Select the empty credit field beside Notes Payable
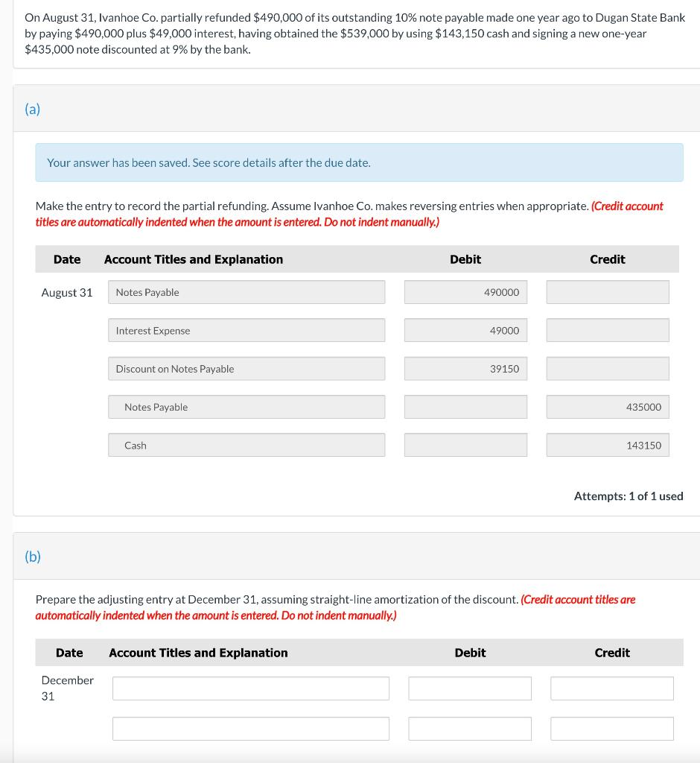This screenshot has height=763, width=700. coord(607,292)
